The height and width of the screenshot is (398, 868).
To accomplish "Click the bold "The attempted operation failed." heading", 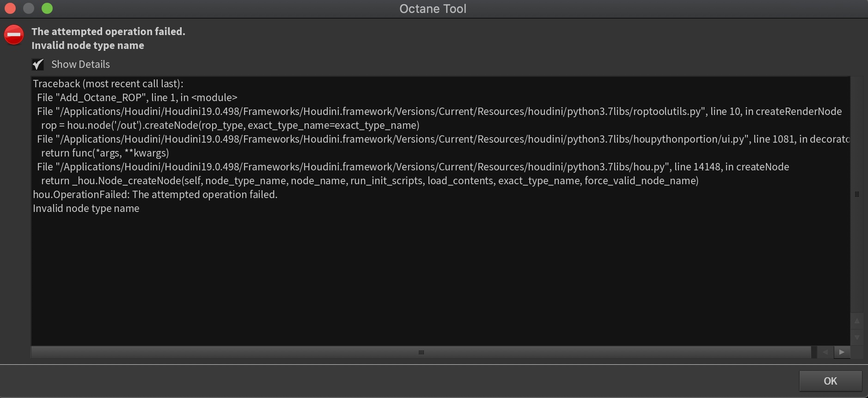I will 108,31.
